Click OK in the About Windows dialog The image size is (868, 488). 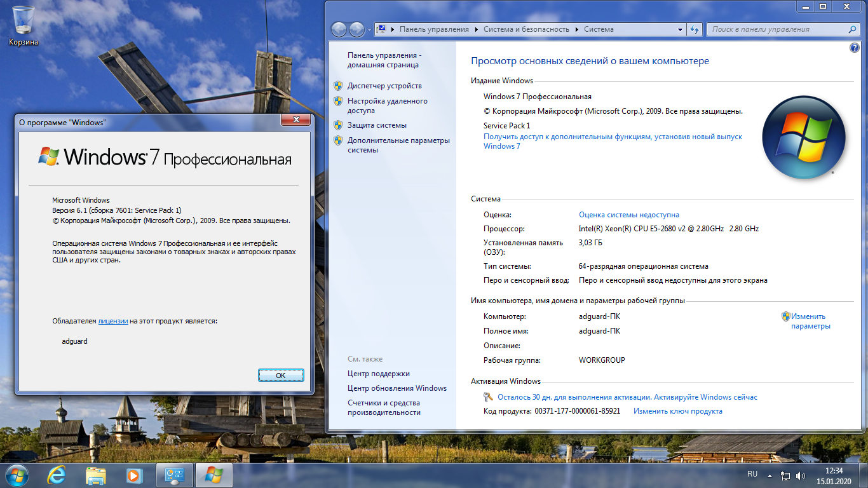(x=281, y=375)
